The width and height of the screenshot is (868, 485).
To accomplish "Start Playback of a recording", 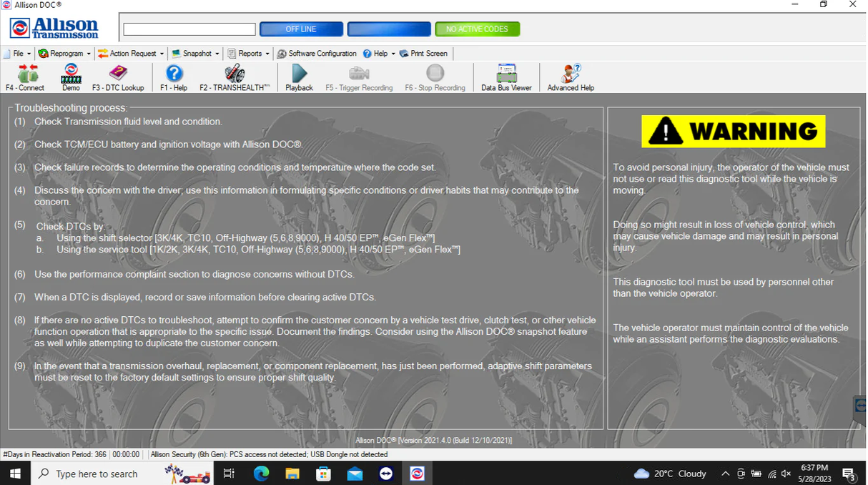I will (299, 74).
